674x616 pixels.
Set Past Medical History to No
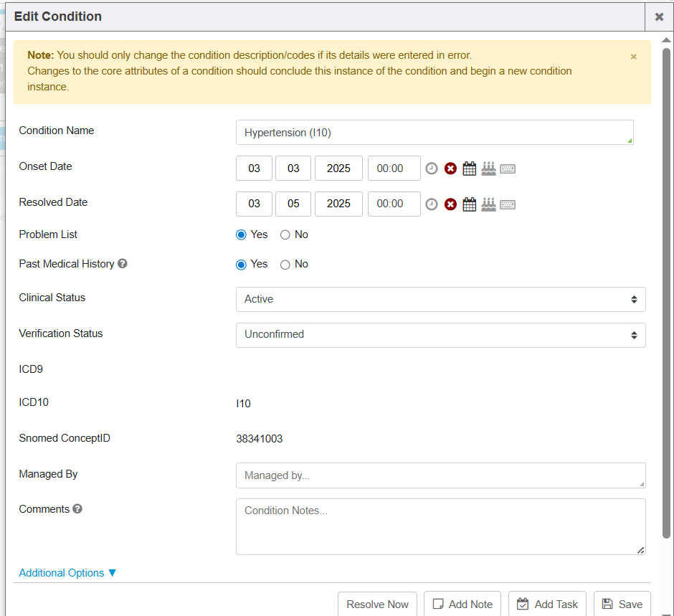click(285, 265)
